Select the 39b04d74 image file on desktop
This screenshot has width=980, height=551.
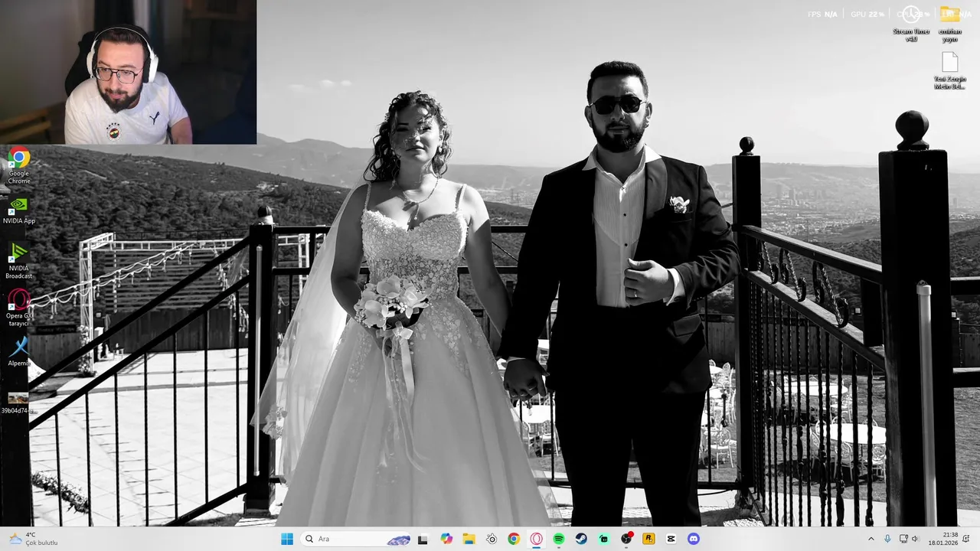click(x=18, y=403)
